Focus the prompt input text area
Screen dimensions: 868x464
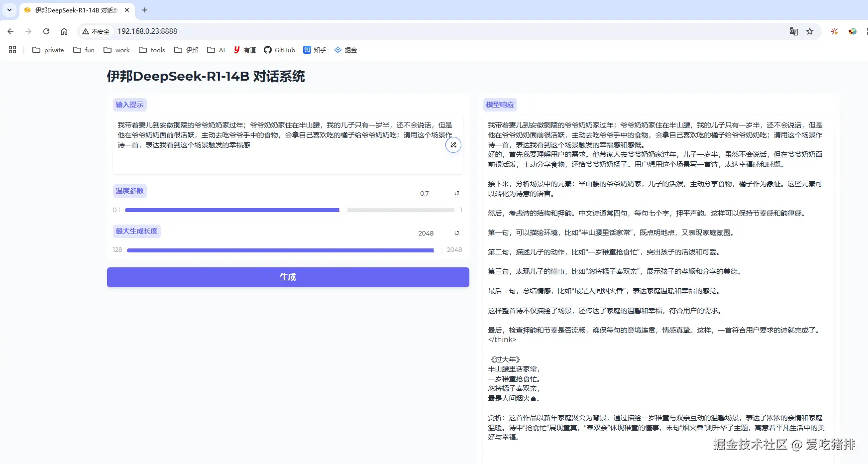[x=288, y=144]
